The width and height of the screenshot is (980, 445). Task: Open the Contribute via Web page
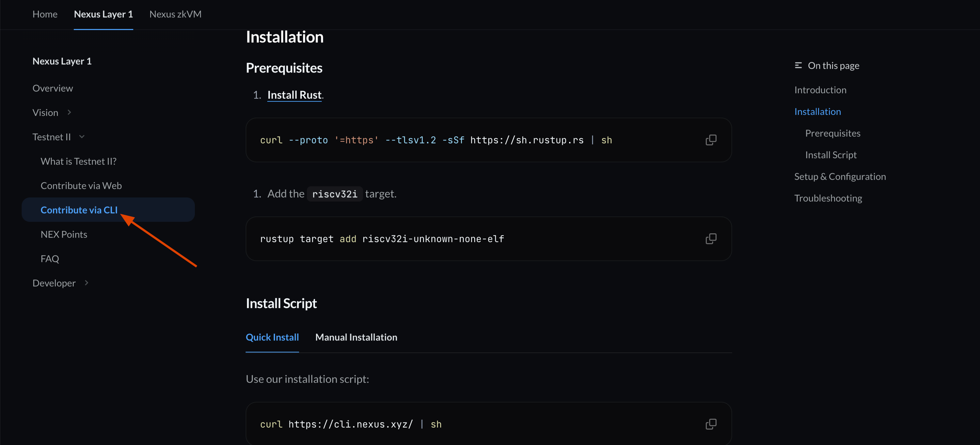[x=81, y=186]
